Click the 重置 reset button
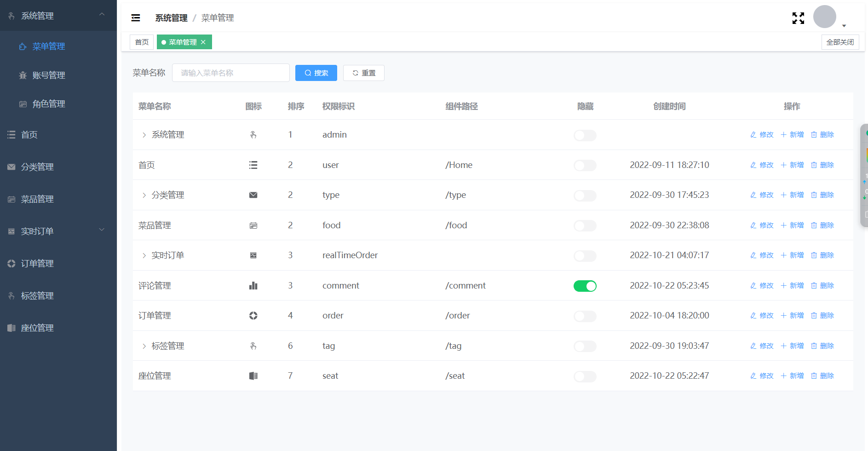 point(364,73)
